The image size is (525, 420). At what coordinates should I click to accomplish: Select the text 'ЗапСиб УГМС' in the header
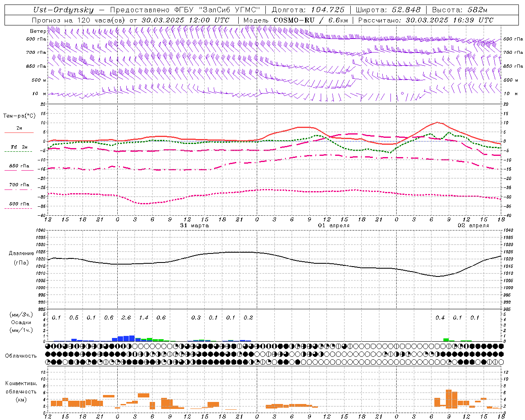click(229, 10)
